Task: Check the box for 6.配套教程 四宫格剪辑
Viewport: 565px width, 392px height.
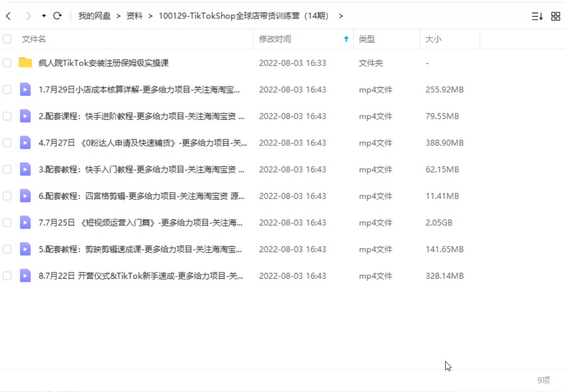Action: [7, 196]
